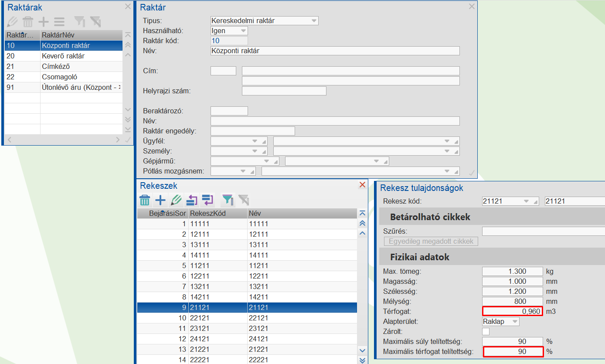Sort by RekeszKód column header
Image resolution: width=605 pixels, height=364 pixels.
pos(217,213)
